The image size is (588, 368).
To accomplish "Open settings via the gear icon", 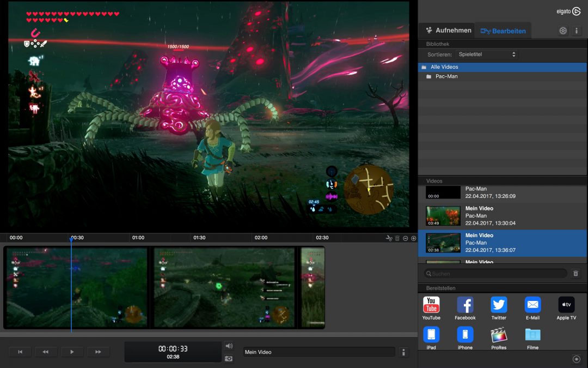I will [563, 31].
